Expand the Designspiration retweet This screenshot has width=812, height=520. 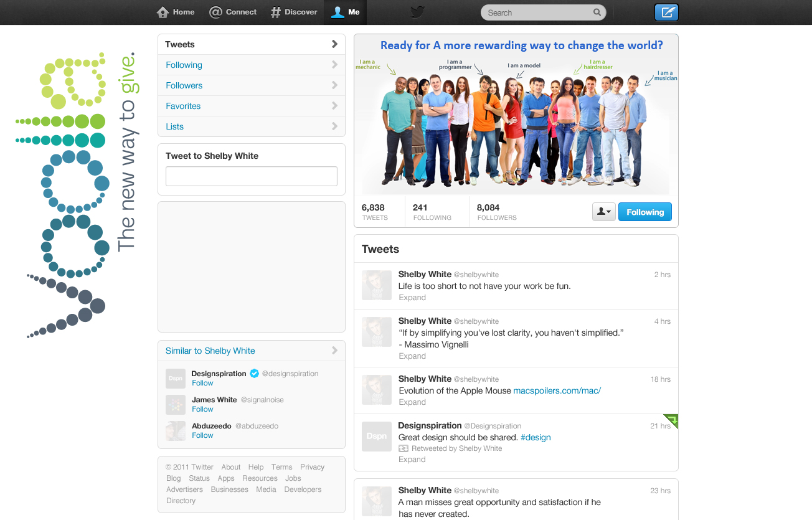(x=412, y=460)
